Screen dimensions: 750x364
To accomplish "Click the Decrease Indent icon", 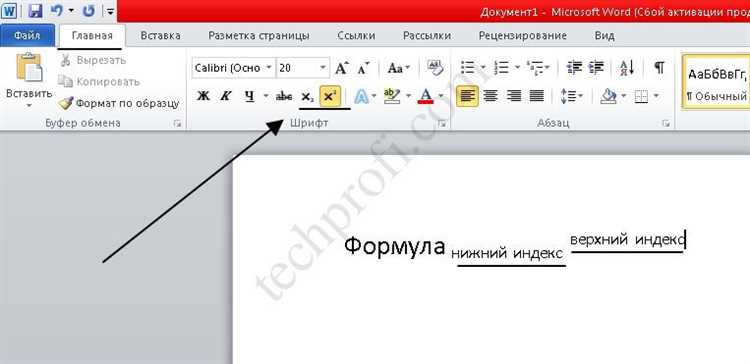I will click(574, 67).
